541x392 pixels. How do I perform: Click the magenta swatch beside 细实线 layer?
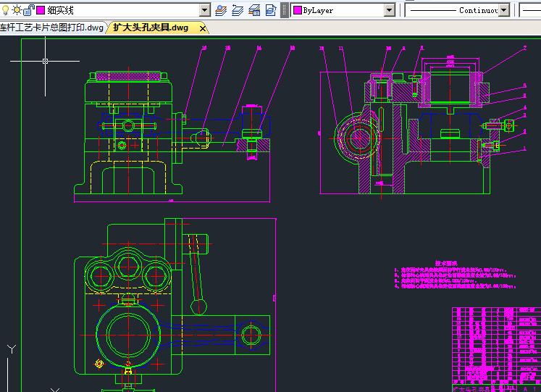(x=40, y=10)
